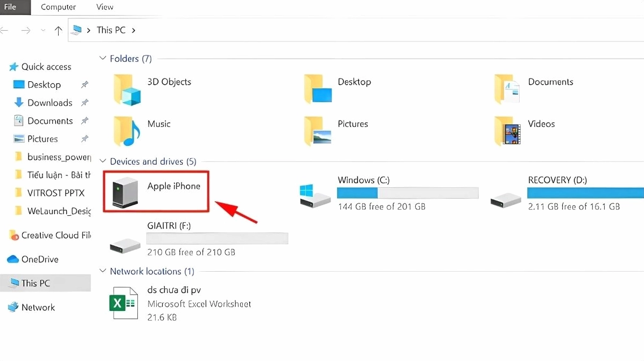Viewport: 644px width, 361px height.
Task: Open the File menu
Action: click(9, 7)
